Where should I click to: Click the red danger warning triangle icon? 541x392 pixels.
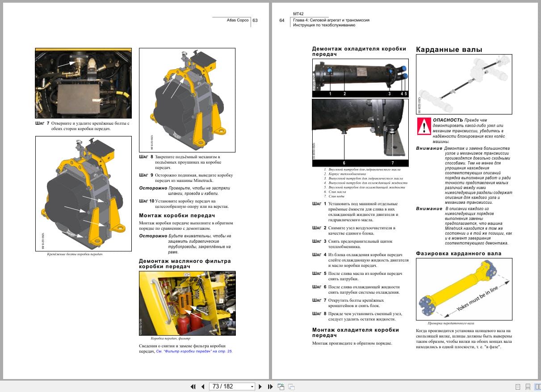pos(424,126)
